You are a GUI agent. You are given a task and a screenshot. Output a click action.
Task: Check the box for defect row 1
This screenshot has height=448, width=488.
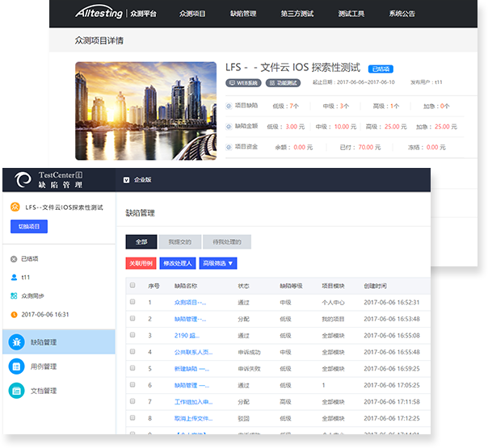(x=133, y=302)
